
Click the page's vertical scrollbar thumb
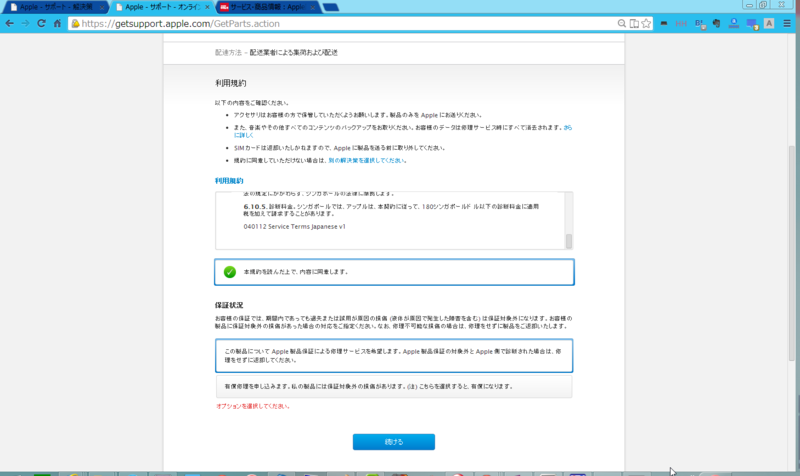click(794, 253)
